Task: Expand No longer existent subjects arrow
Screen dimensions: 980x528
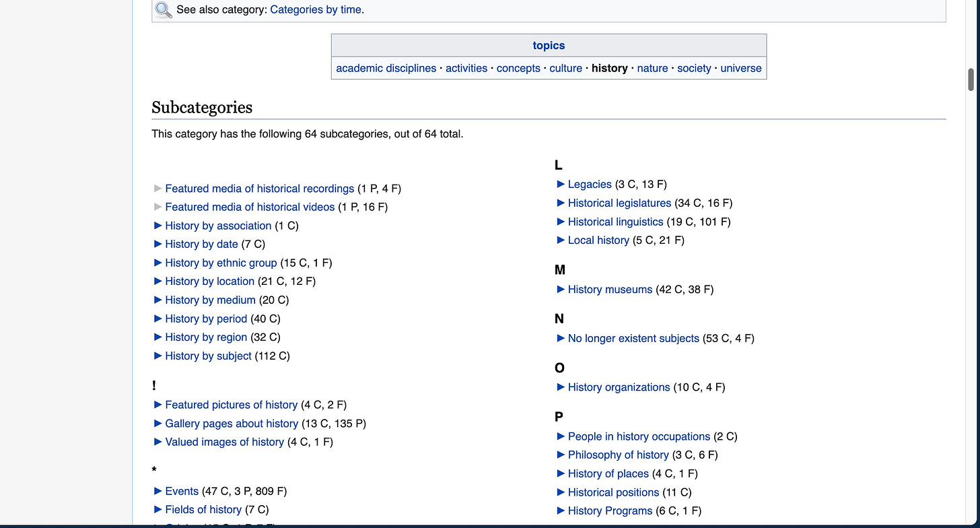Action: point(561,338)
